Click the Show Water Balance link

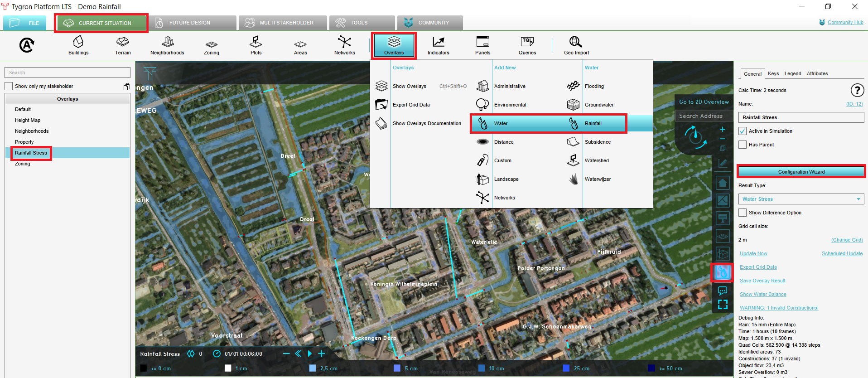tap(763, 294)
